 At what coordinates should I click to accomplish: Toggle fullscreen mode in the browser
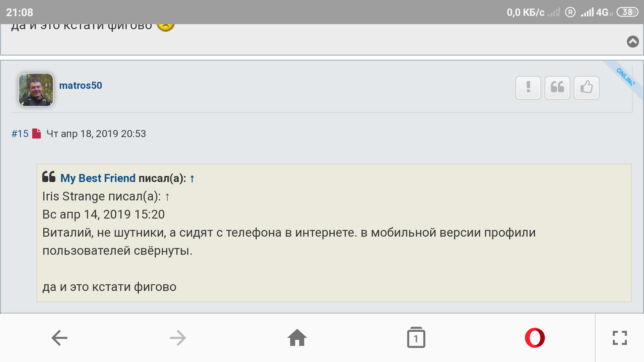[x=620, y=338]
